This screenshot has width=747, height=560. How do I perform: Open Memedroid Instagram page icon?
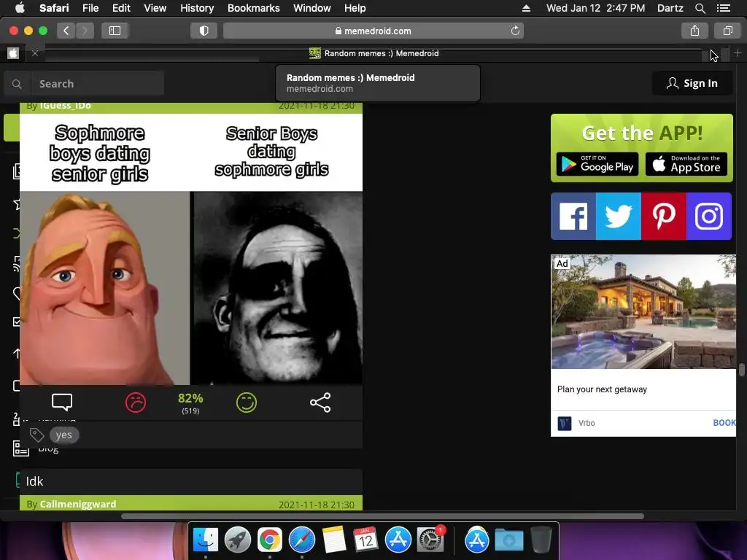click(709, 216)
